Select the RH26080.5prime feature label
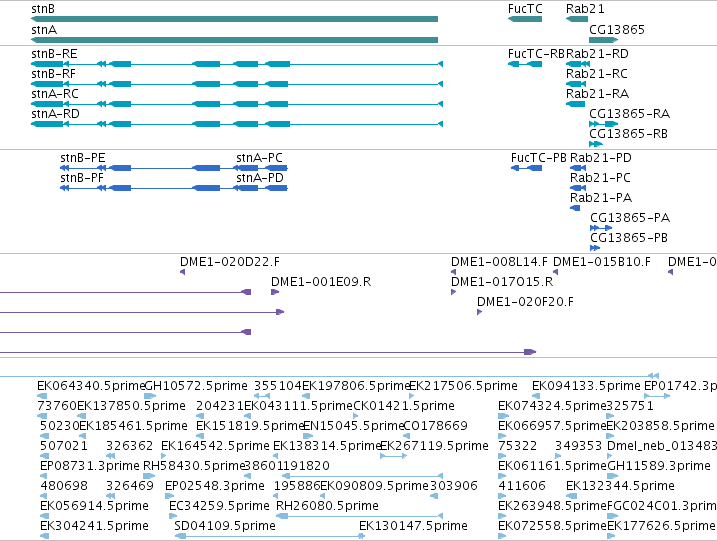The image size is (717, 541). [327, 506]
